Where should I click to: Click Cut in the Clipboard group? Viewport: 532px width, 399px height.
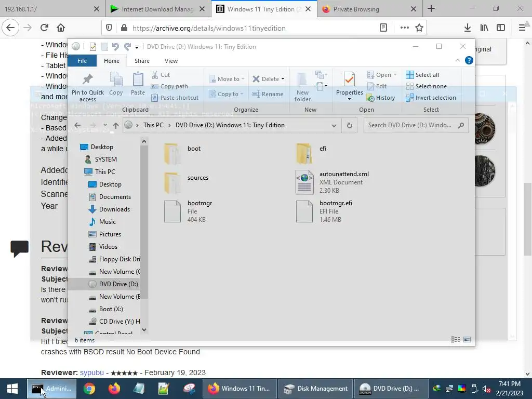[161, 75]
